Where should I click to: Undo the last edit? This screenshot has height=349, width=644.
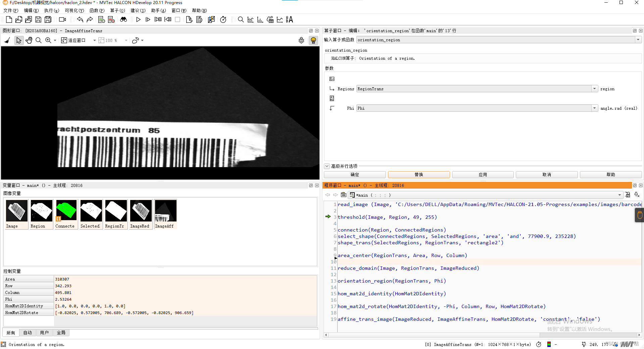[80, 19]
